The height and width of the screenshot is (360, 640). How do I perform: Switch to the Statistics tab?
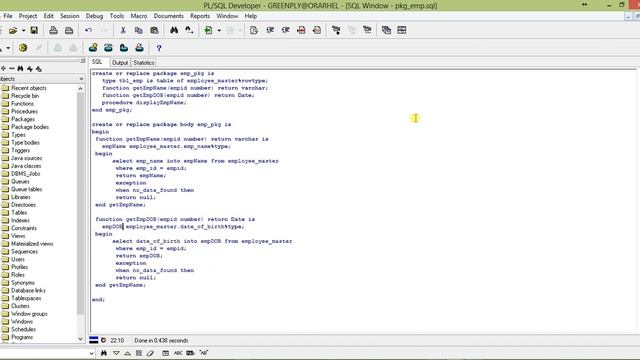(144, 62)
